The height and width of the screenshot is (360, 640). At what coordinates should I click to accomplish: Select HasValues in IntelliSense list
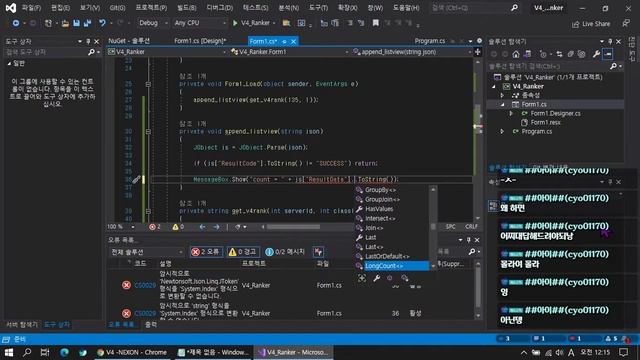click(x=379, y=209)
